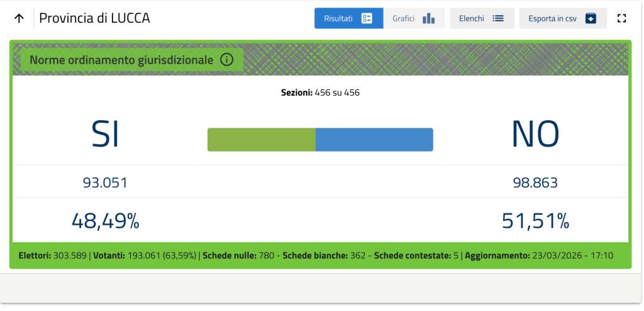
Task: Click the blue NO portion of bar
Action: [x=374, y=140]
